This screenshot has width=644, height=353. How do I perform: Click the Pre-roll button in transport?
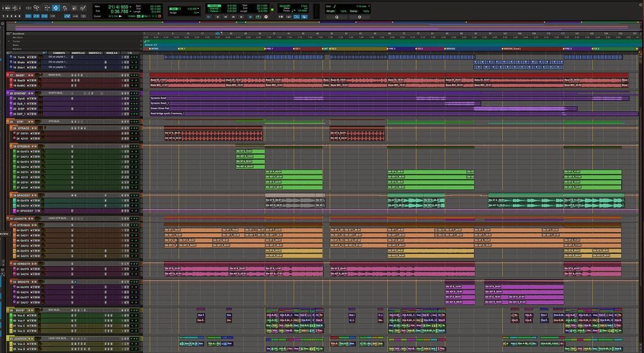(x=214, y=5)
